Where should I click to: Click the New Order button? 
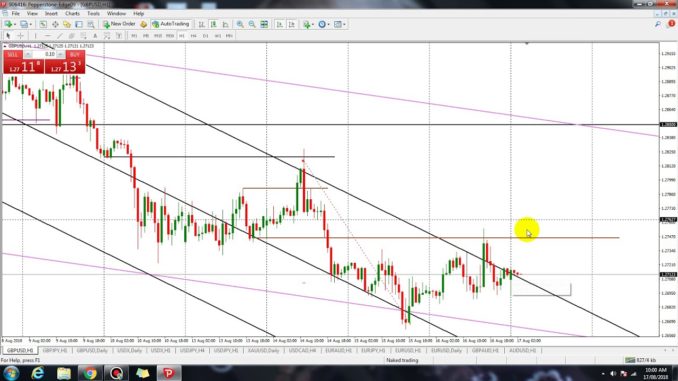[119, 24]
